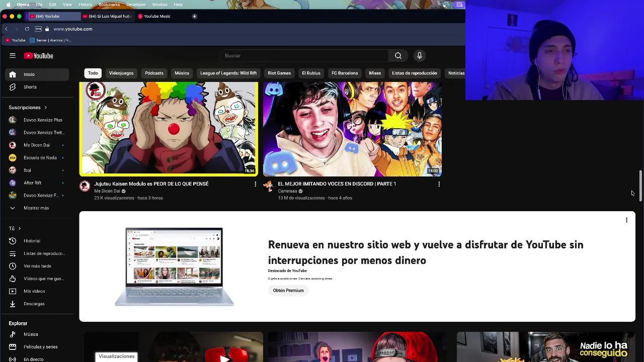Open the View menu in menu bar

[x=67, y=5]
